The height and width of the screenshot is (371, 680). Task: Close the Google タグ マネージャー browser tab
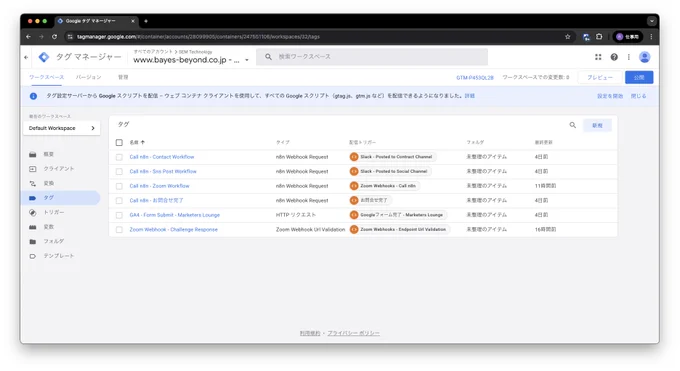click(x=133, y=21)
